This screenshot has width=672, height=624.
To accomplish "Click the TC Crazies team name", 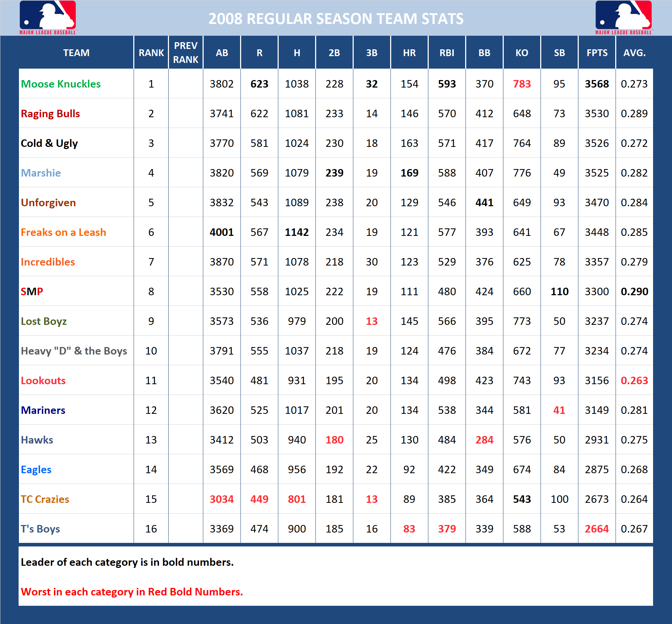I will (x=45, y=499).
